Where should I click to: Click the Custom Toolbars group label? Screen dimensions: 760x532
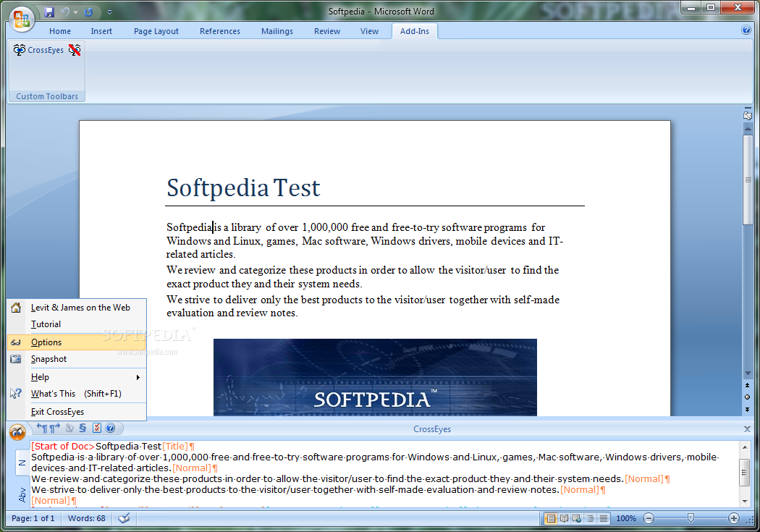(x=47, y=96)
